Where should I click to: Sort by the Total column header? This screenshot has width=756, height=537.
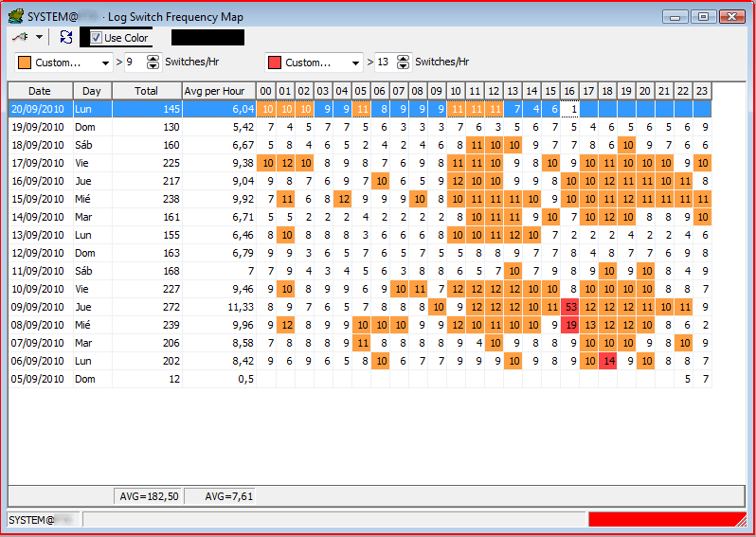(x=146, y=91)
